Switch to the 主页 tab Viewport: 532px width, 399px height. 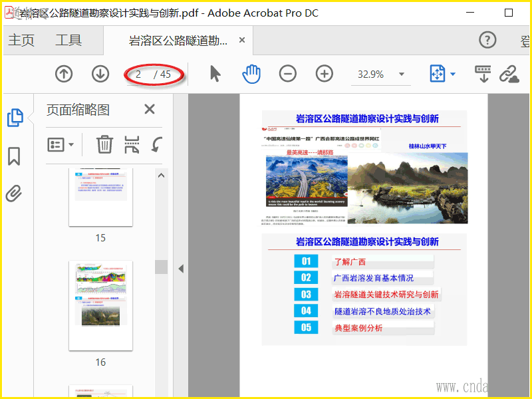coord(21,40)
